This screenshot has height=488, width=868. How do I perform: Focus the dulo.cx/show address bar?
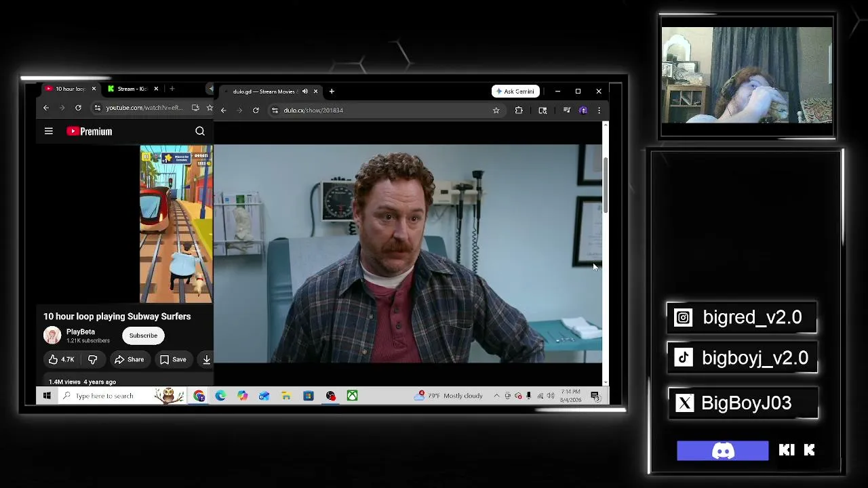point(387,110)
